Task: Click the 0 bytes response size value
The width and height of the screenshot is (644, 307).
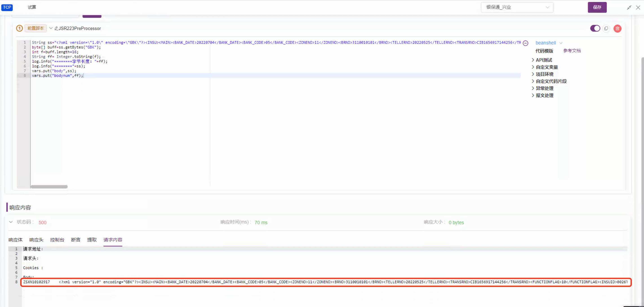Action: [x=456, y=222]
